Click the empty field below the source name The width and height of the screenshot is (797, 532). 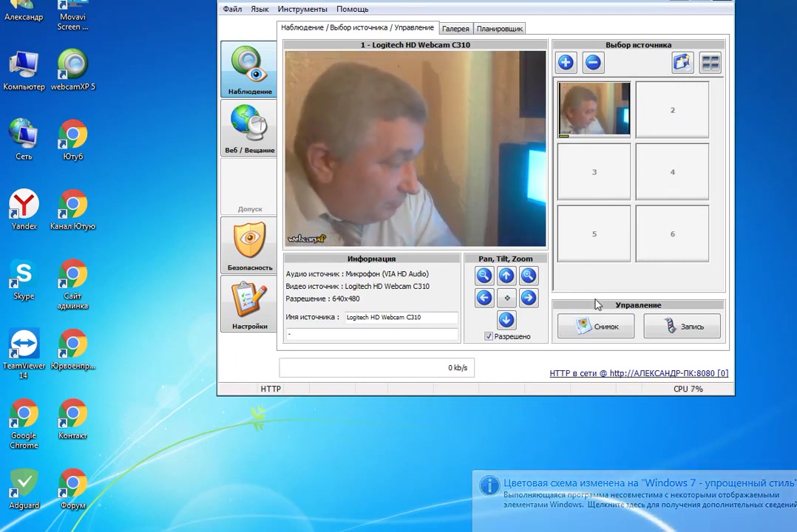point(372,334)
